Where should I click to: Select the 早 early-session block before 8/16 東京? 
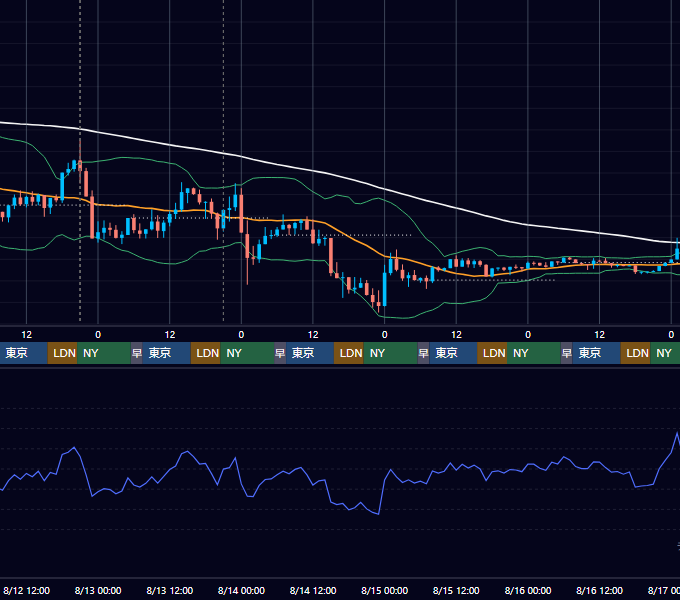click(x=566, y=353)
